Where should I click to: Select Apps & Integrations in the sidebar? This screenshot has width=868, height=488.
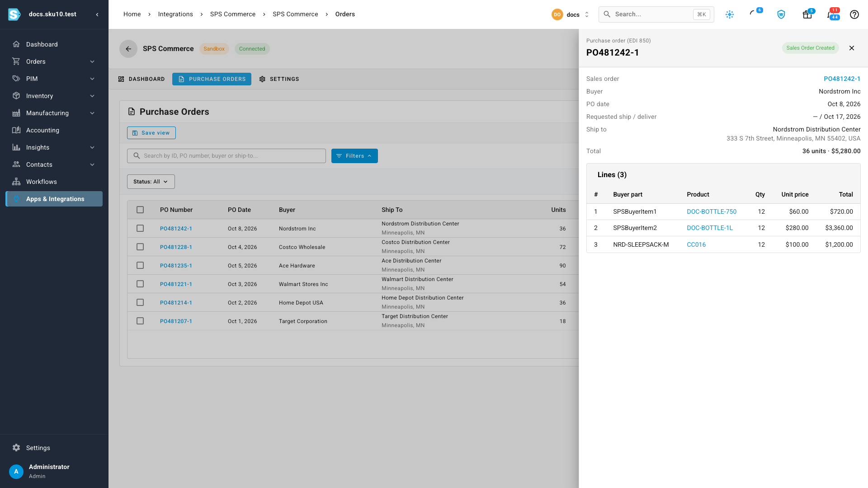(54, 199)
